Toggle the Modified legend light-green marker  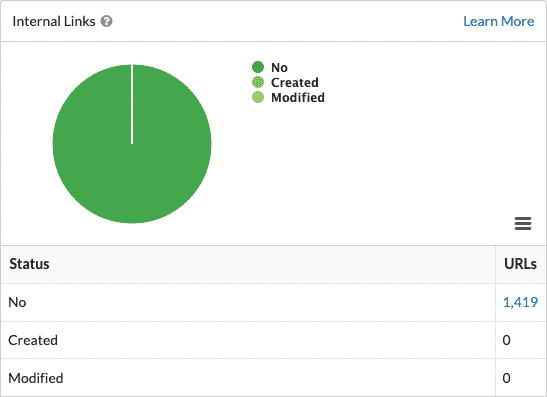258,97
